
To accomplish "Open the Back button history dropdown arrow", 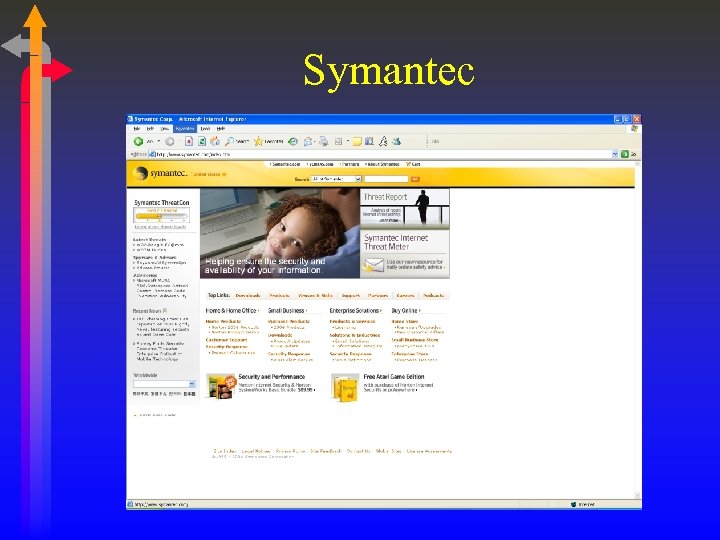I will tap(159, 141).
